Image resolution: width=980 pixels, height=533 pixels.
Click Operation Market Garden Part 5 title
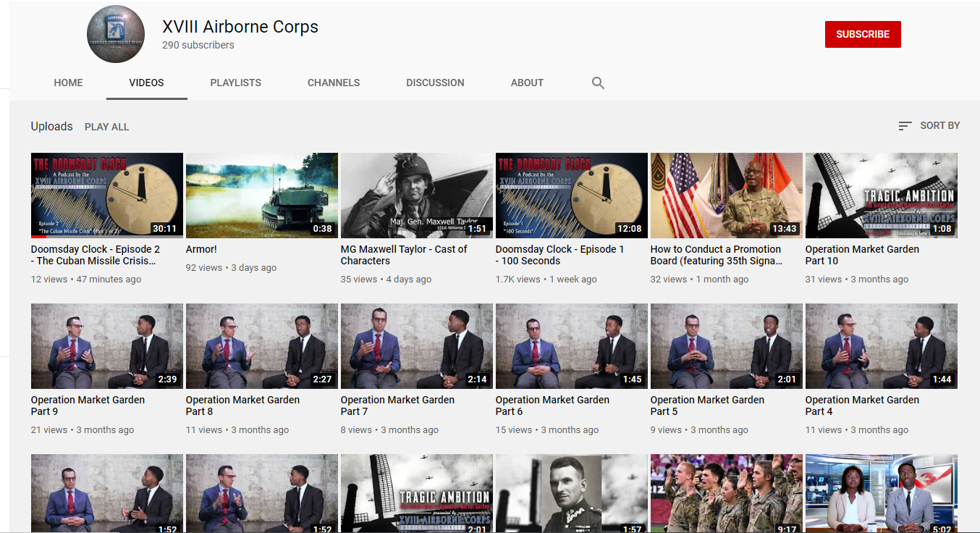tap(707, 406)
